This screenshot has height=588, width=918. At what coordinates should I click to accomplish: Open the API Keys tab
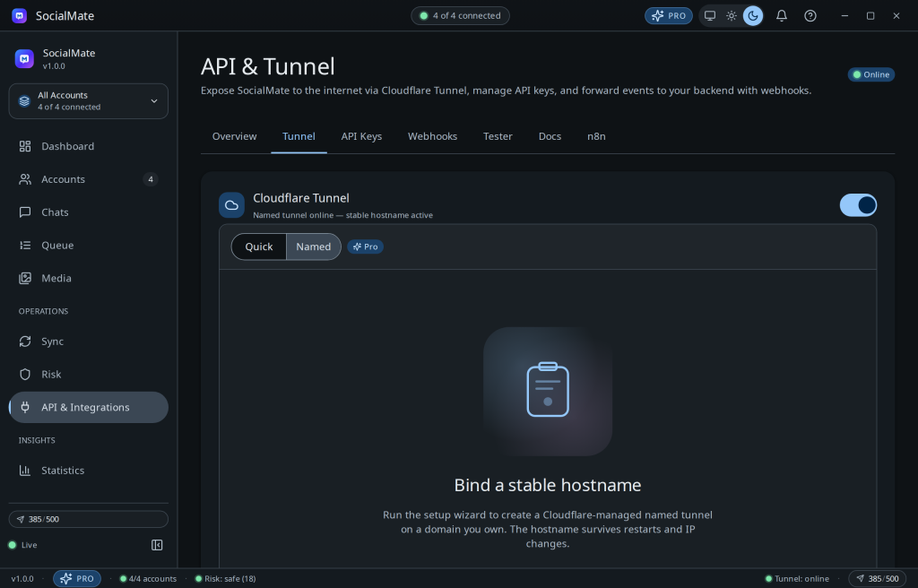pyautogui.click(x=361, y=136)
